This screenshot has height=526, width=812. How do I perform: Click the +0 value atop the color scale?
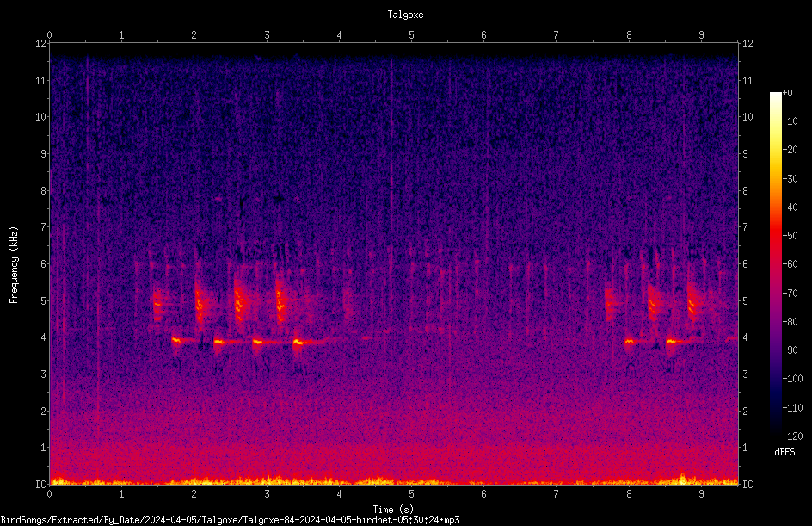coord(788,93)
